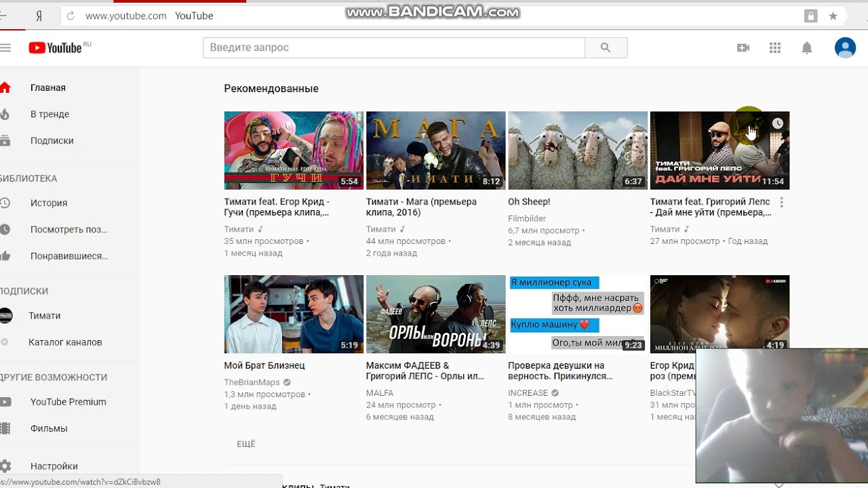Click the Yandex browser Я button

[39, 16]
